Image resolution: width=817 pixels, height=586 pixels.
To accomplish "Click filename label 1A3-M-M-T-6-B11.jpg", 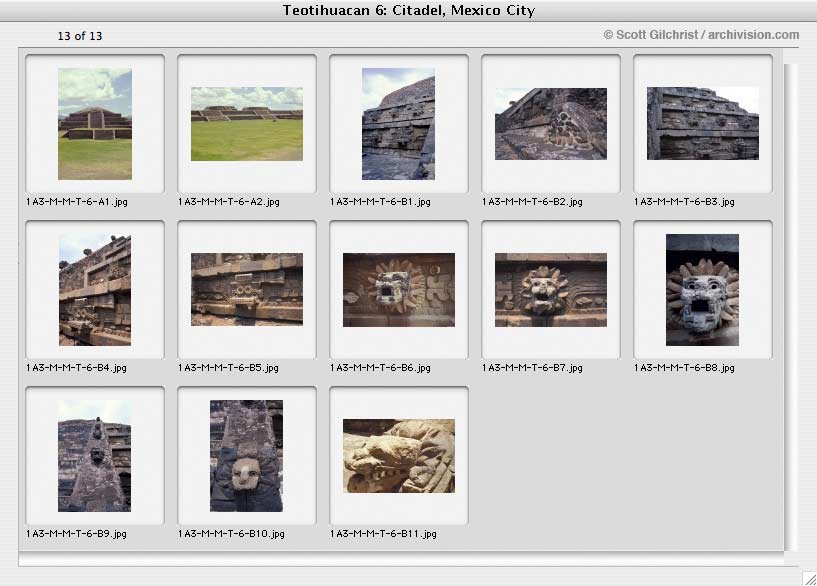I will (x=383, y=534).
